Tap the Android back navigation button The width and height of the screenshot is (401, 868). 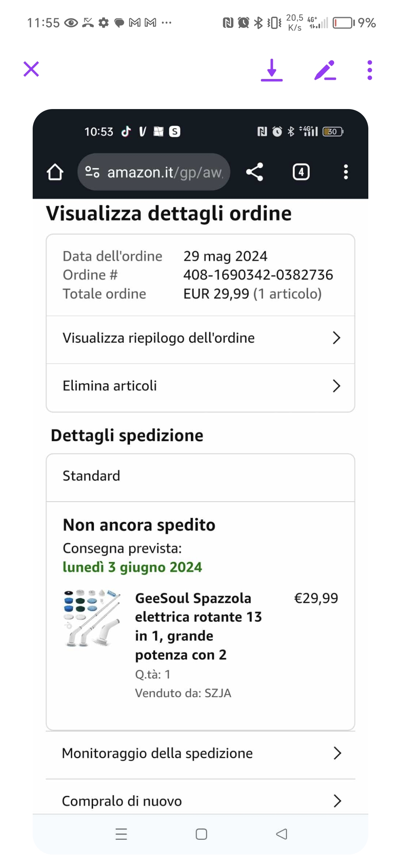(281, 834)
